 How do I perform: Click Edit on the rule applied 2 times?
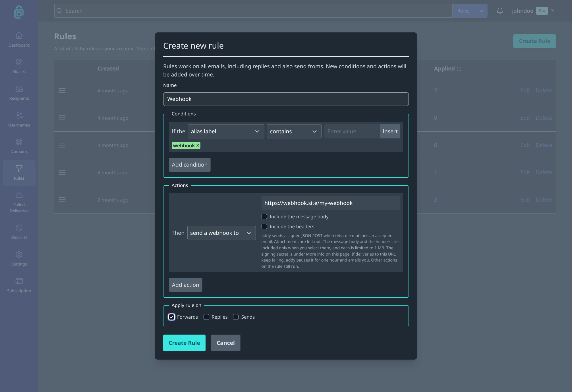point(525,200)
